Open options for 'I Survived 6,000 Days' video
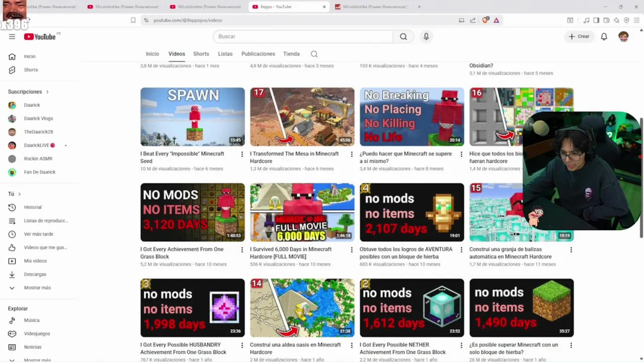Screen dimensions: 644x362 352,250
